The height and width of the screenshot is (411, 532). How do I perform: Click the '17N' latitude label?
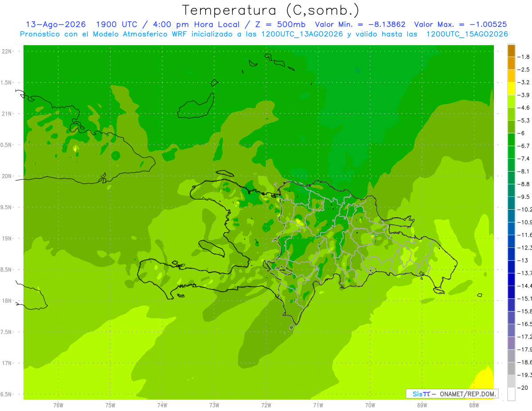coord(8,363)
